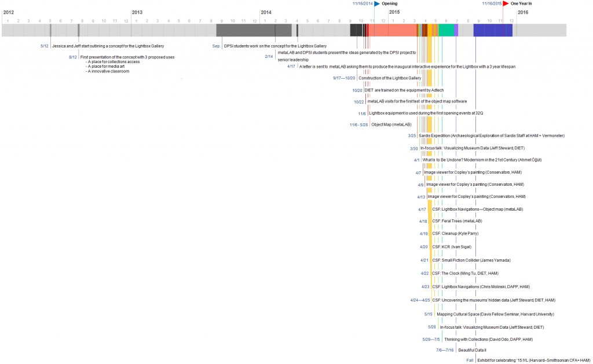Click the 5/12 date label
The height and width of the screenshot is (364, 593).
(x=45, y=46)
